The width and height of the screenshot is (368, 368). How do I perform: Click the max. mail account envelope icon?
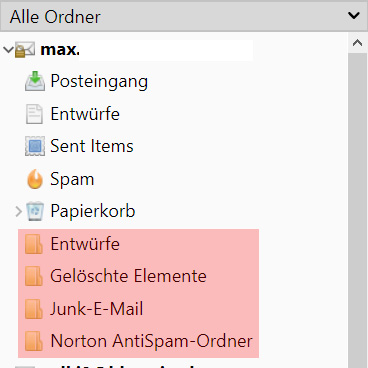coord(25,50)
